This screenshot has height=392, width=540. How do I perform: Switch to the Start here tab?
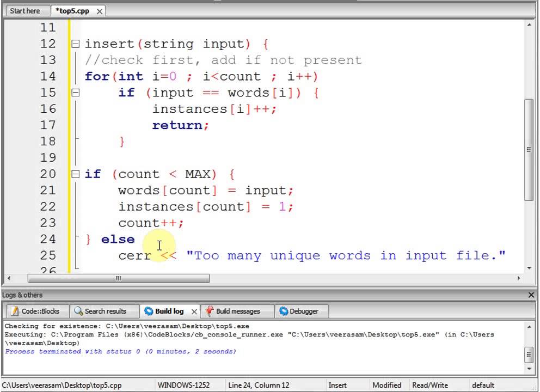tap(25, 11)
